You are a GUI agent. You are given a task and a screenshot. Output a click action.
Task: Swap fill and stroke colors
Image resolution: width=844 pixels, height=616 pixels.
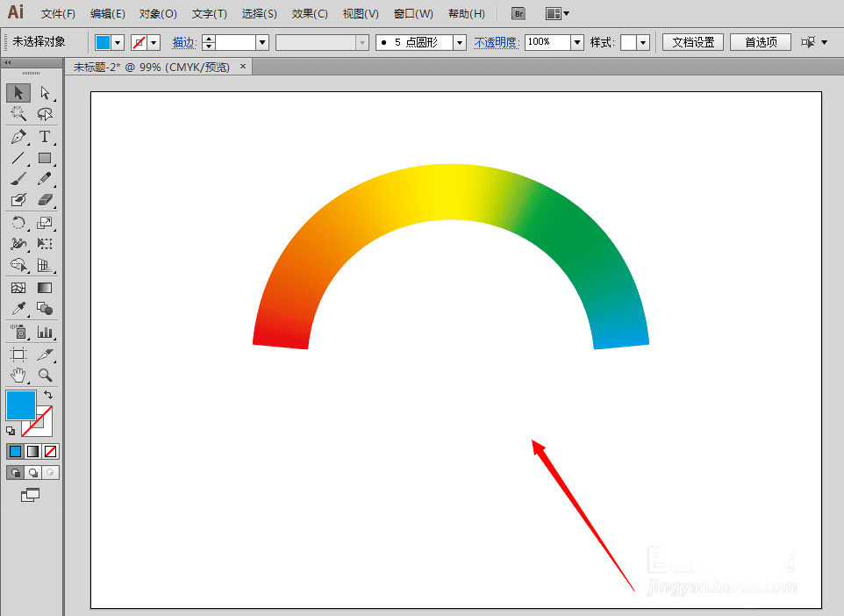point(48,395)
